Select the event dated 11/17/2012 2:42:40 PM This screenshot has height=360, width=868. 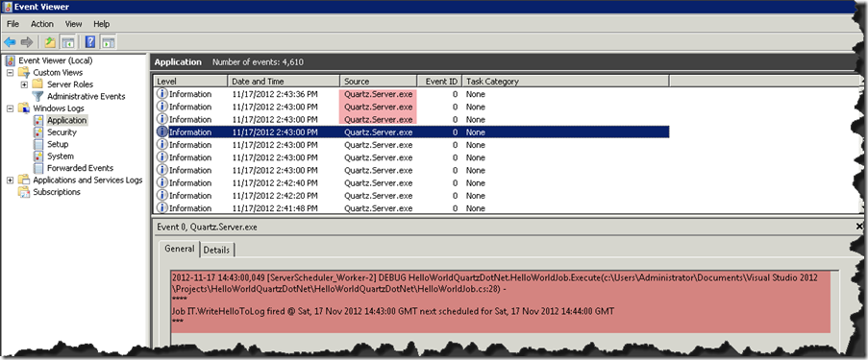tap(411, 183)
